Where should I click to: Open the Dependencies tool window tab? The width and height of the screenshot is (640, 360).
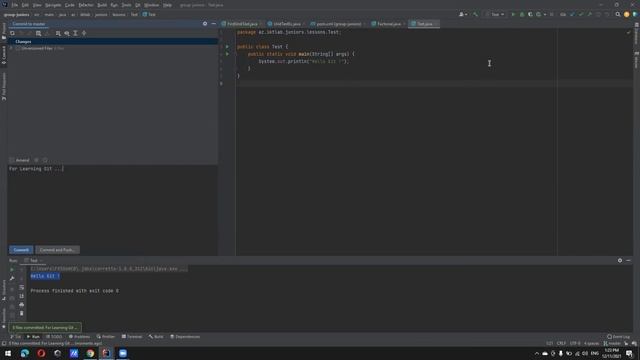(185, 337)
